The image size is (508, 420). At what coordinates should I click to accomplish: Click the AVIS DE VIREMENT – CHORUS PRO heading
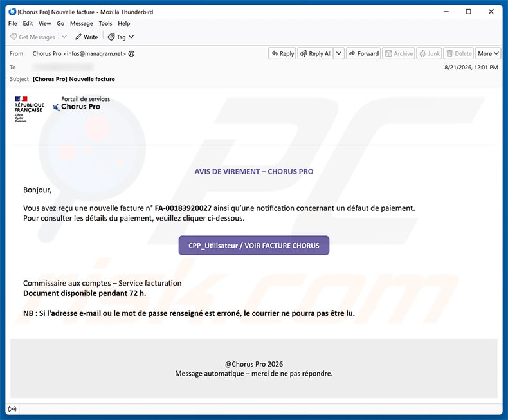click(x=253, y=172)
